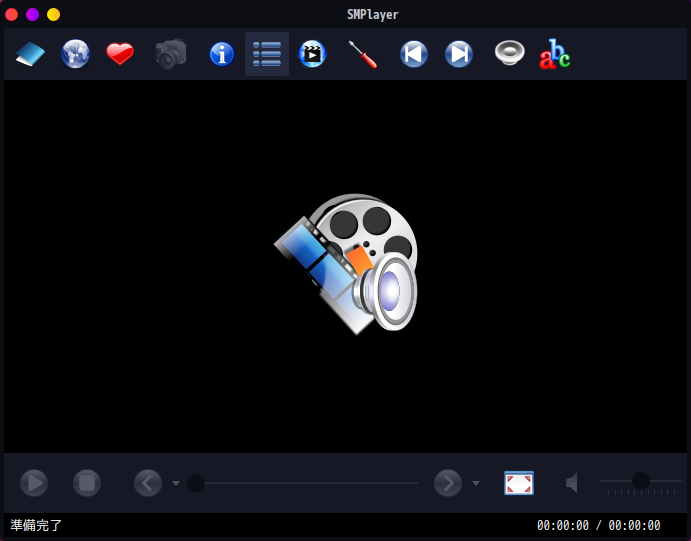The width and height of the screenshot is (691, 541).
Task: Toggle the playlist panel icon
Action: coord(267,54)
